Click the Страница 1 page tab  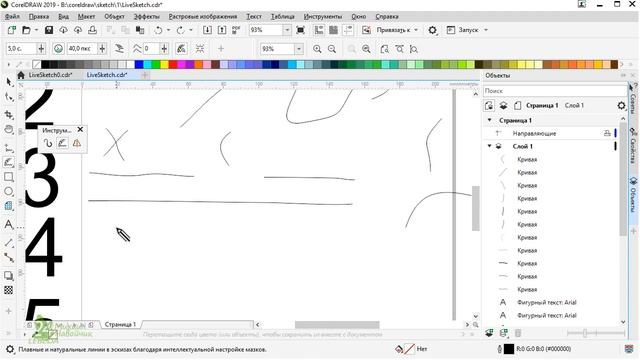click(x=120, y=324)
